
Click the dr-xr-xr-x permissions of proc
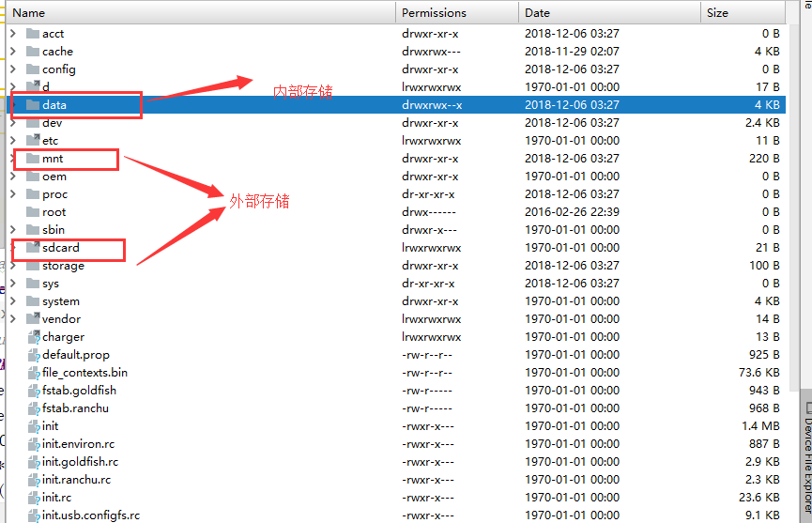[x=428, y=194]
